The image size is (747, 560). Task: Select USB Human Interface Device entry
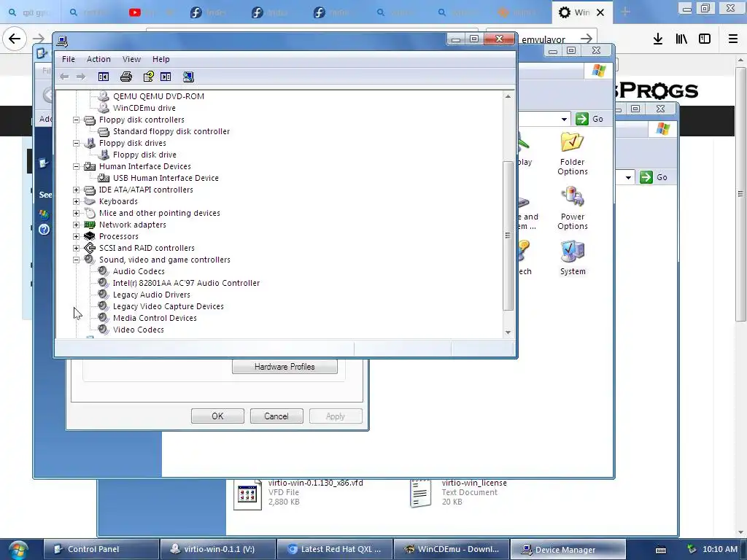coord(166,178)
